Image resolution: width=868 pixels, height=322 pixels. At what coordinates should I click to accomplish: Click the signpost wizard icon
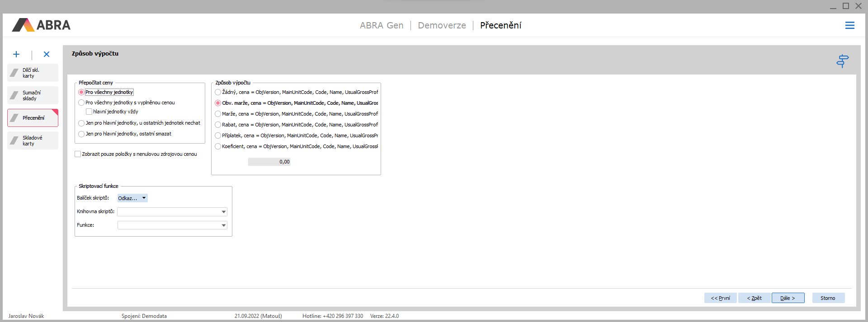click(x=842, y=61)
